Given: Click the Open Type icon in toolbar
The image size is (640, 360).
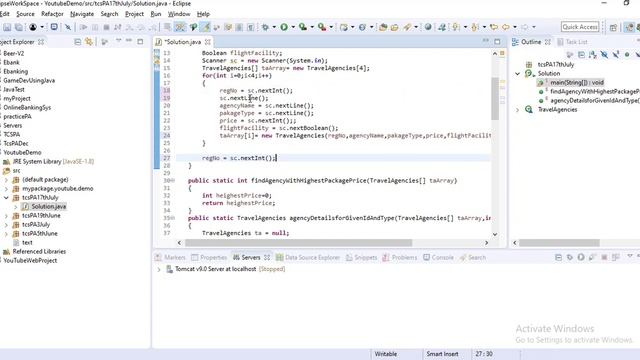Looking at the screenshot, I should 383,27.
